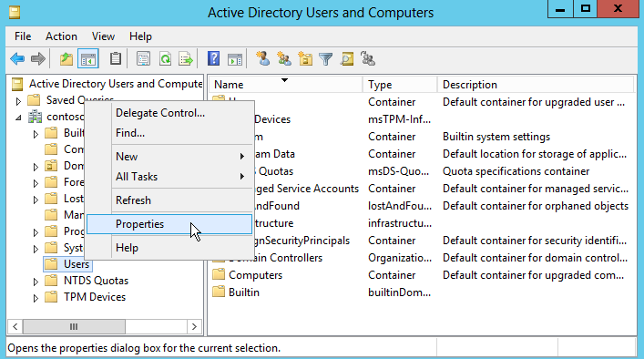Click Computers folder icon in list
This screenshot has width=644, height=359.
click(219, 275)
